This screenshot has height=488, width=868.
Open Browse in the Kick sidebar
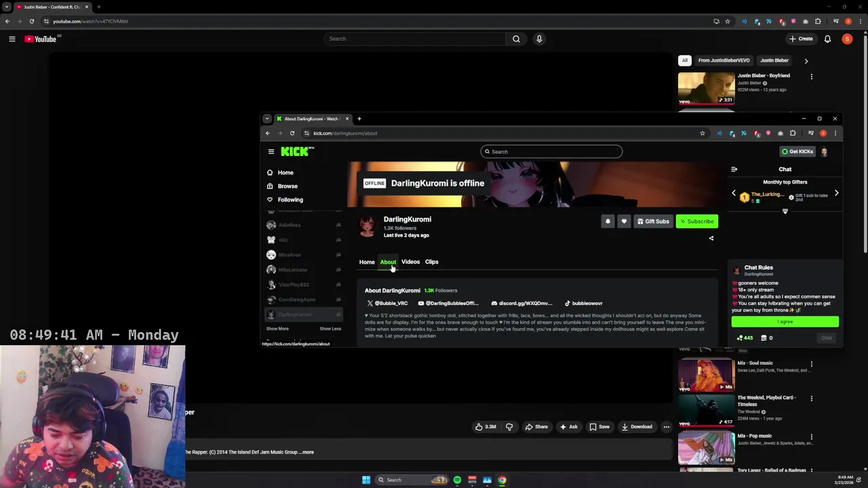point(288,186)
